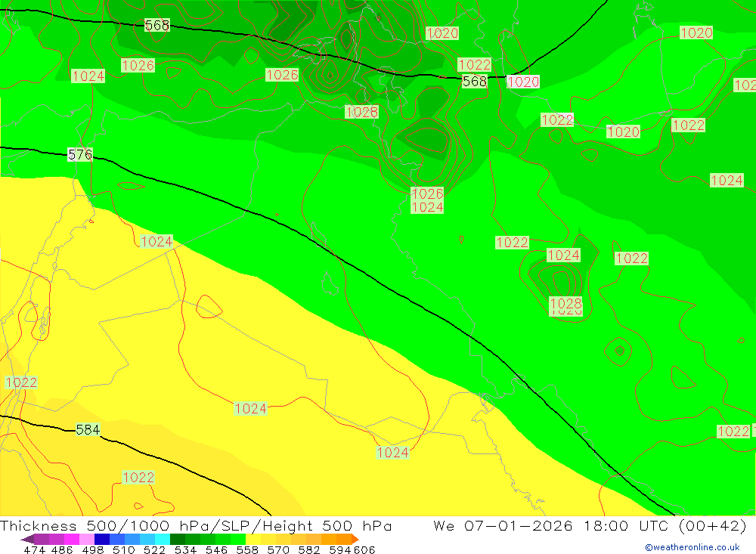This screenshot has width=756, height=554.
Task: Click the 584 height contour label
Action: click(x=88, y=429)
